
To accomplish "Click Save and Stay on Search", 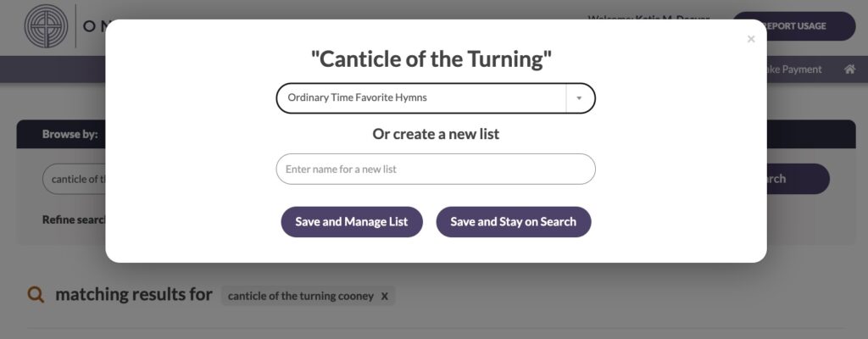I will 513,221.
